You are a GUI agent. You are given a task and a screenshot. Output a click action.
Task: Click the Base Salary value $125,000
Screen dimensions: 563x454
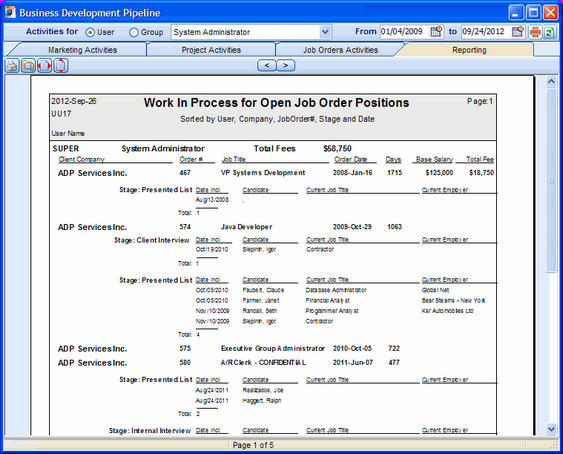tap(439, 173)
